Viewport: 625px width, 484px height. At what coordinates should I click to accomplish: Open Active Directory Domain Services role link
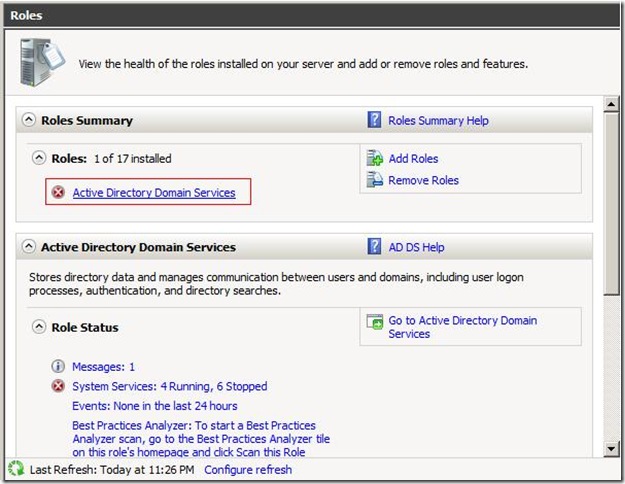click(x=154, y=193)
